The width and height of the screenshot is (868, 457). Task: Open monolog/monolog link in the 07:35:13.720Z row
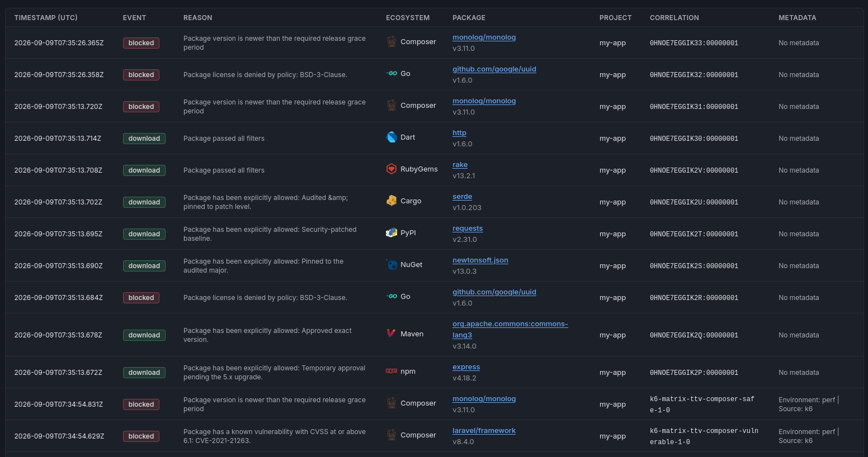click(x=484, y=101)
